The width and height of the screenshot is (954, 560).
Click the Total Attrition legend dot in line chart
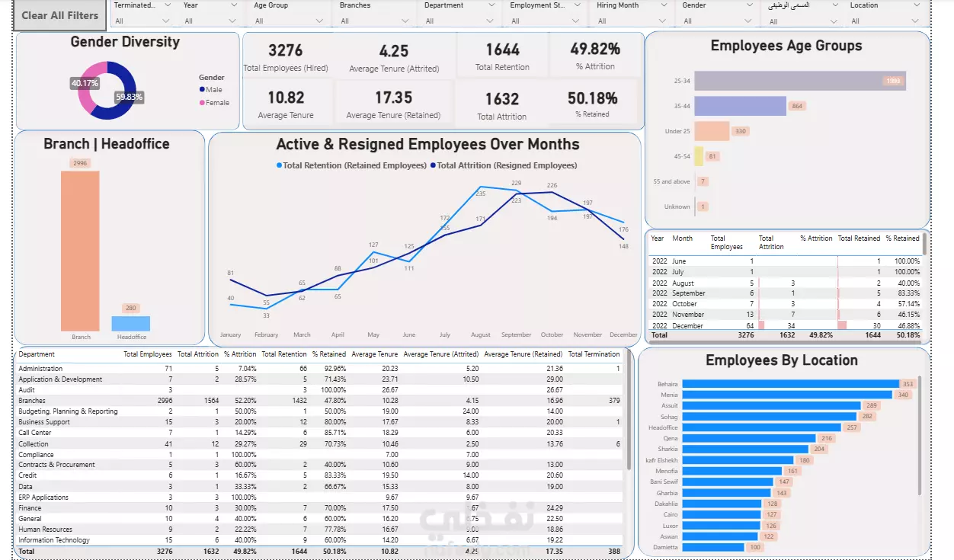(x=433, y=165)
